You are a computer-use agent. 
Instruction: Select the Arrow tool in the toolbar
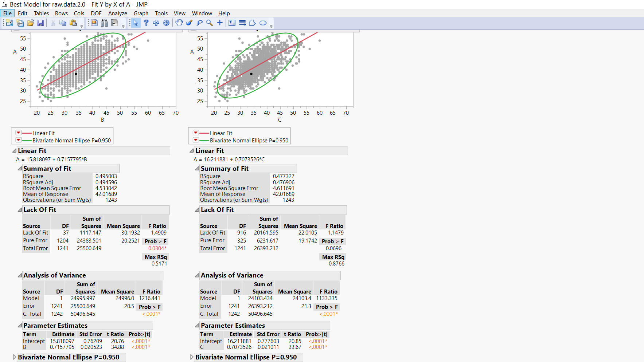(x=136, y=23)
